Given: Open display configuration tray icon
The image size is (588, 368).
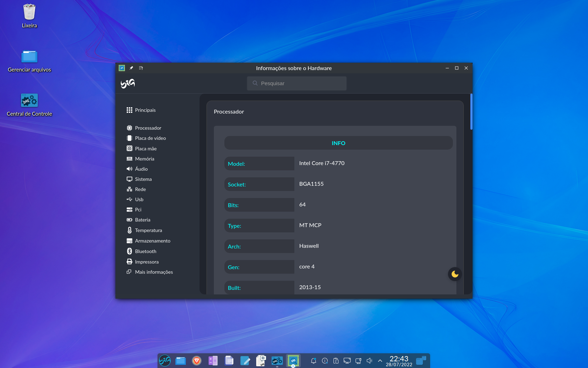Looking at the screenshot, I should click(x=347, y=361).
